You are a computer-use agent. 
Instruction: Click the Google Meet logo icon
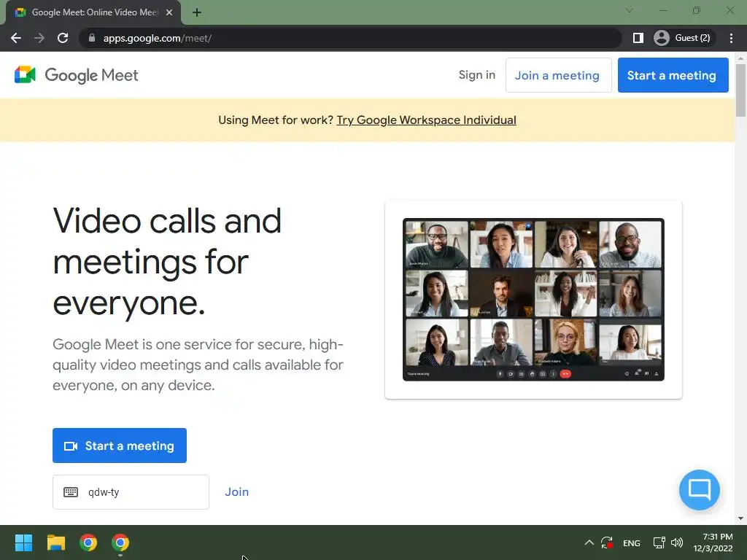[26, 75]
